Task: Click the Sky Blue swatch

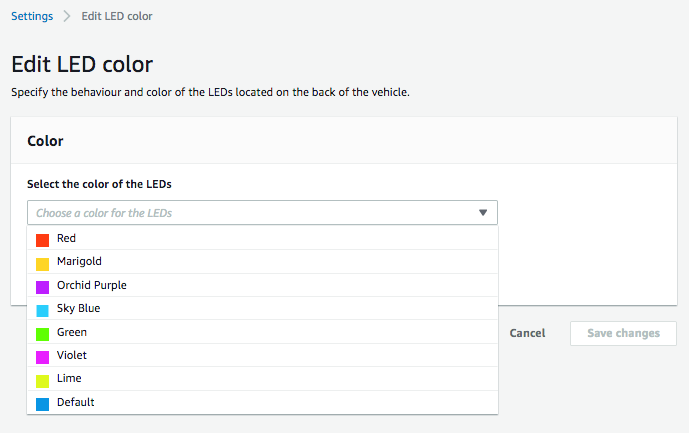Action: tap(42, 310)
